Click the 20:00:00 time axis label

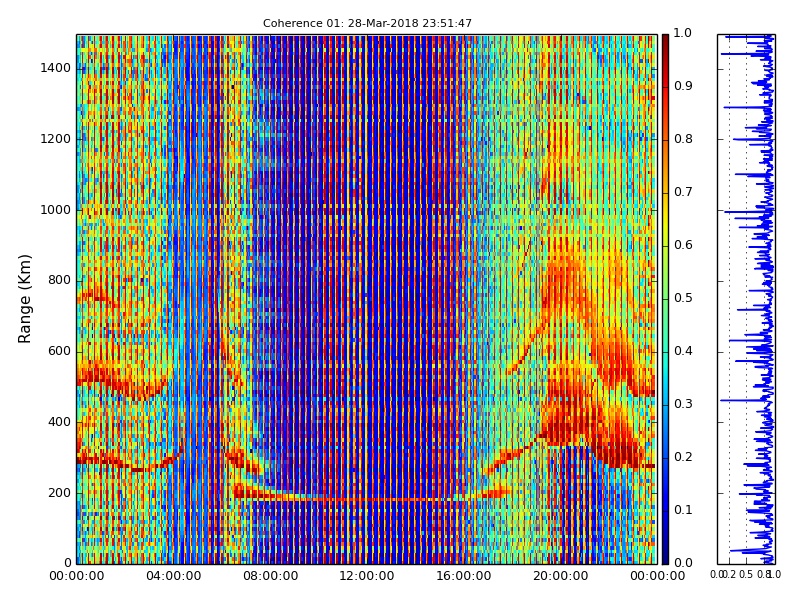click(561, 576)
